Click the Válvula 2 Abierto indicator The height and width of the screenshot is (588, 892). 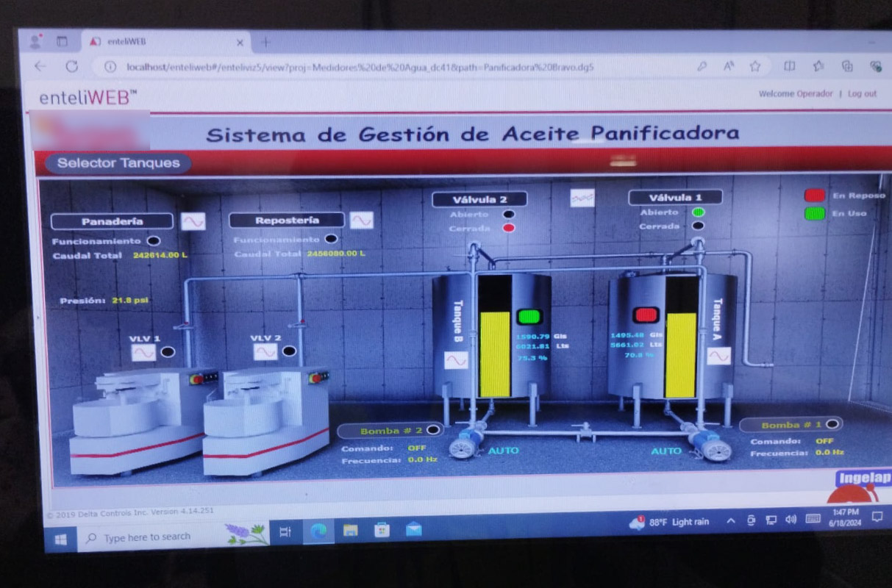pyautogui.click(x=508, y=215)
